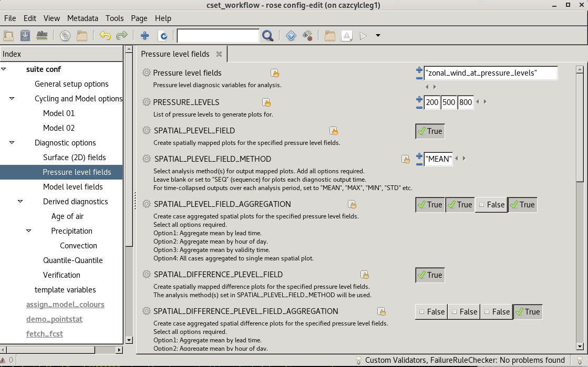Close the Pressure level fields tab
This screenshot has width=588, height=367.
pyautogui.click(x=219, y=54)
